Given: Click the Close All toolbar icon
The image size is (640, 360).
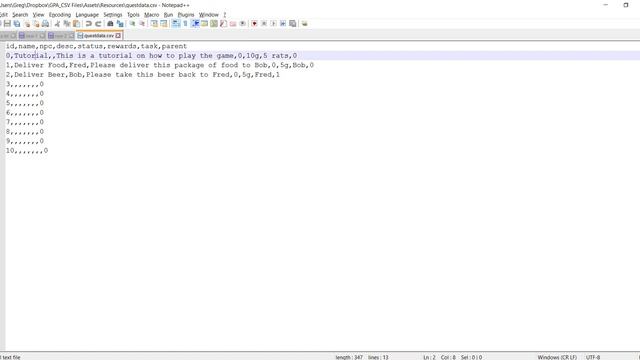Looking at the screenshot, I should coord(36,24).
